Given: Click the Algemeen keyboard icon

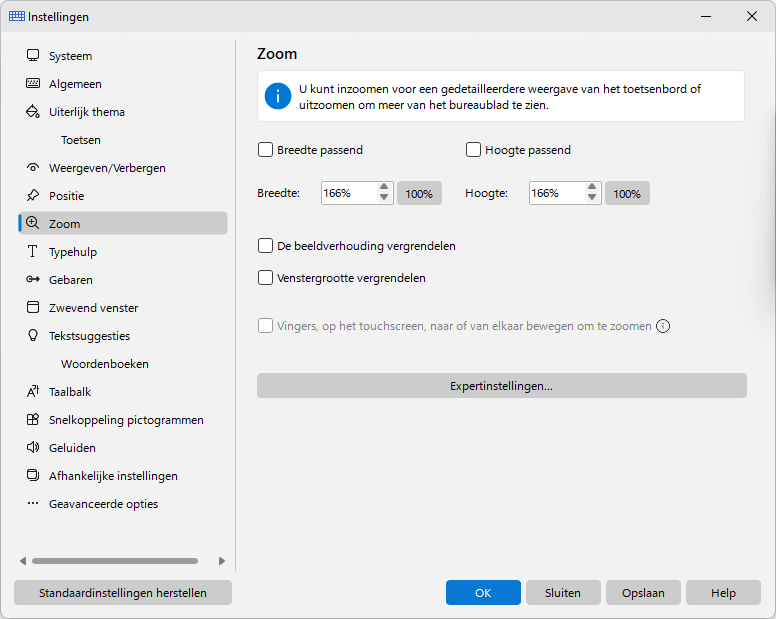Looking at the screenshot, I should 33,83.
